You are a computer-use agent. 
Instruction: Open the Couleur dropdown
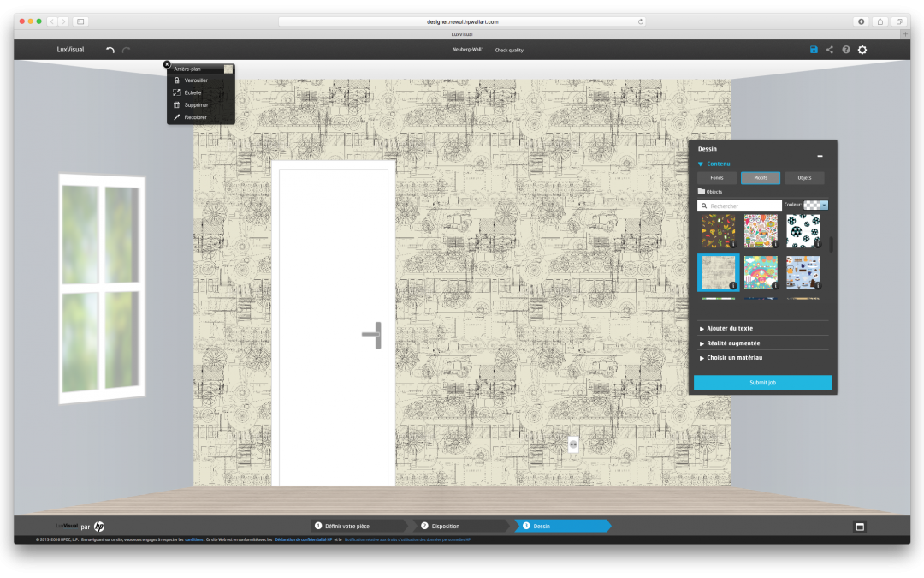tap(824, 205)
